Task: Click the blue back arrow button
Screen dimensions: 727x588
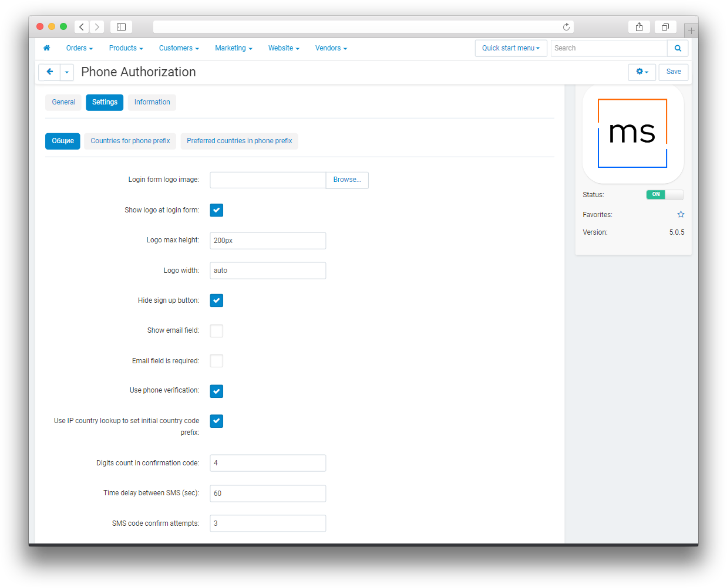Action: click(x=49, y=72)
